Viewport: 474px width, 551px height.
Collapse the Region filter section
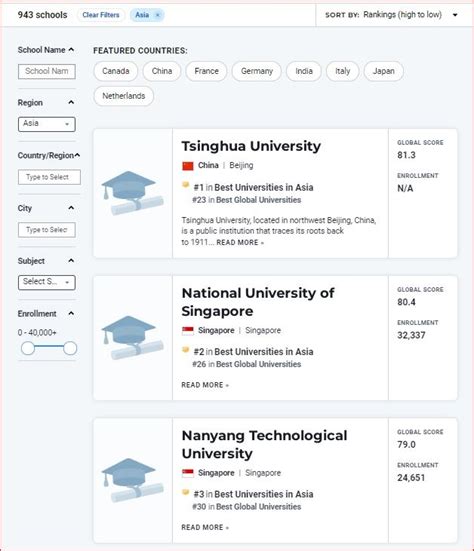[x=71, y=103]
